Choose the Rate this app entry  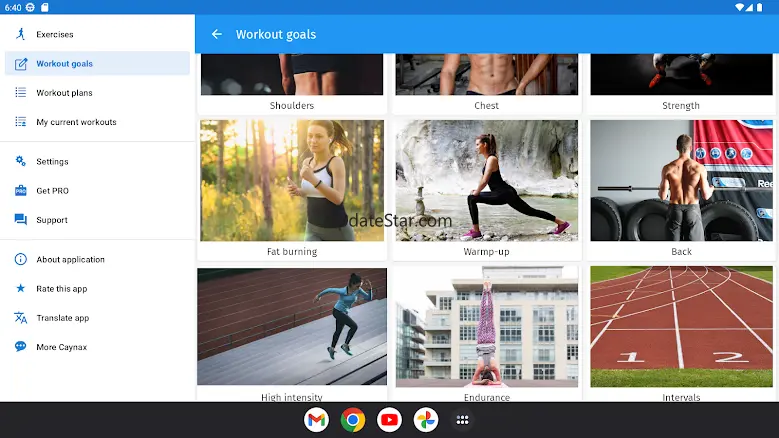point(97,289)
